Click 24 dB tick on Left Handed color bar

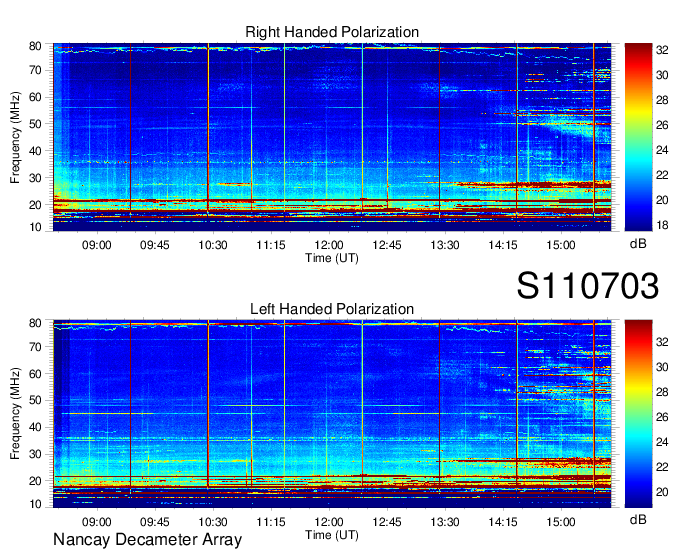(662, 442)
